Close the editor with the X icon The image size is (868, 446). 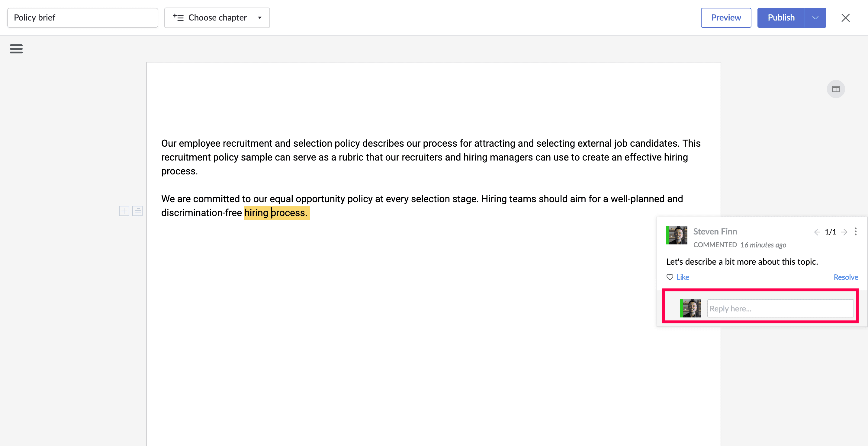tap(845, 18)
